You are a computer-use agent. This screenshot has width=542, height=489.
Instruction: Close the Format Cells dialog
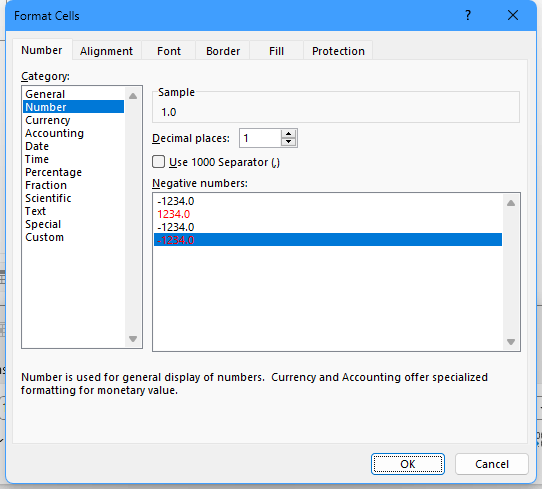click(513, 15)
